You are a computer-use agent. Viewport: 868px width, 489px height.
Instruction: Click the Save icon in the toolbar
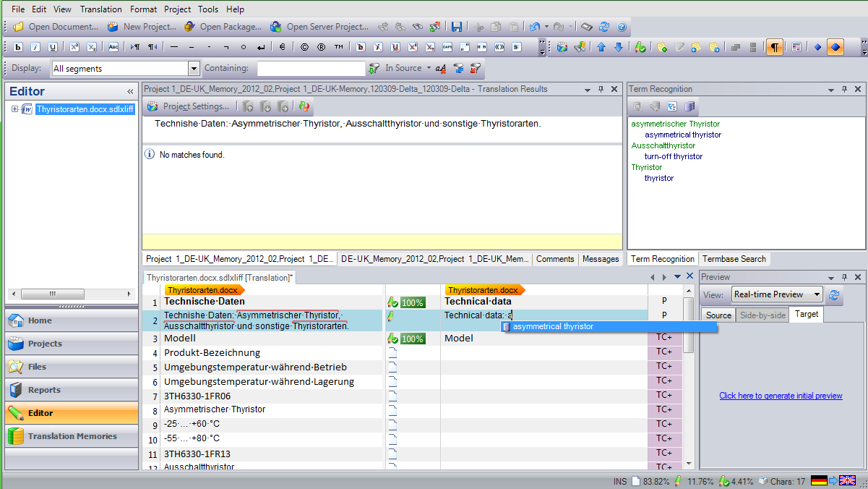(x=457, y=27)
